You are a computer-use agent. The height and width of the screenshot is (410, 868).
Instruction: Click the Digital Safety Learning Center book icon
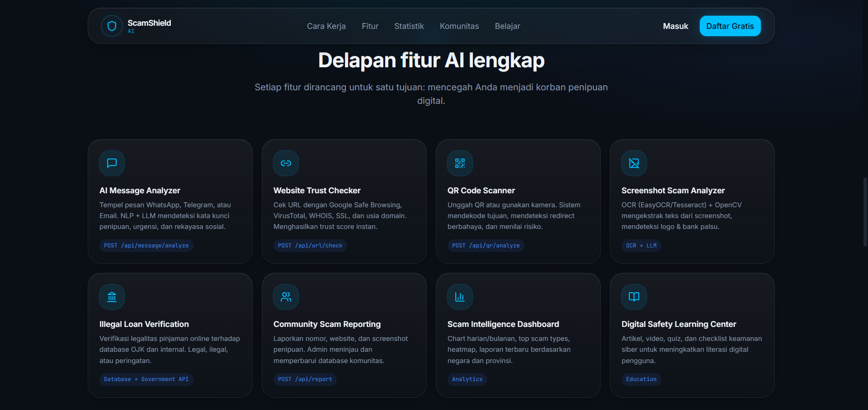(634, 297)
